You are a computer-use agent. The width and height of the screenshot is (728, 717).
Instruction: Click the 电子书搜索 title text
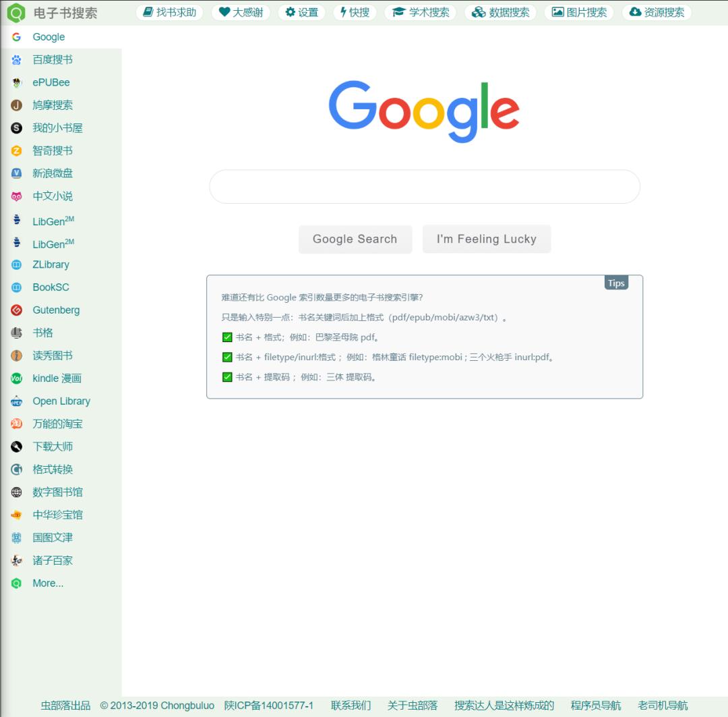pos(65,13)
